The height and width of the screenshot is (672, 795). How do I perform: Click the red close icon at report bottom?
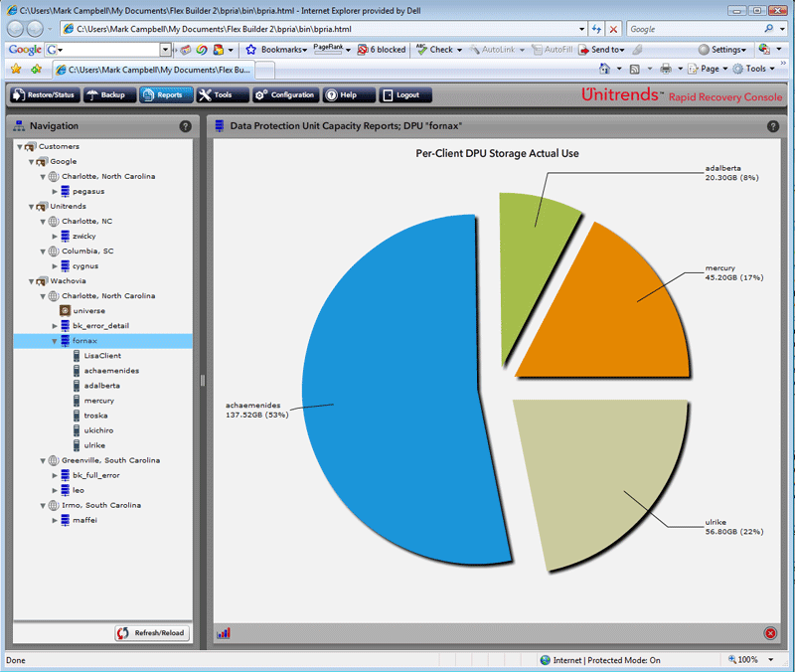[770, 633]
